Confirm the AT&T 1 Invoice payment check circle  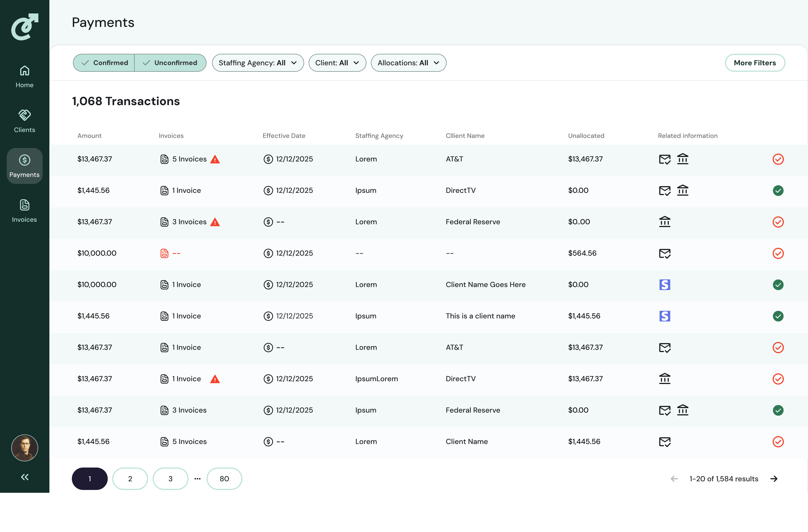(778, 348)
